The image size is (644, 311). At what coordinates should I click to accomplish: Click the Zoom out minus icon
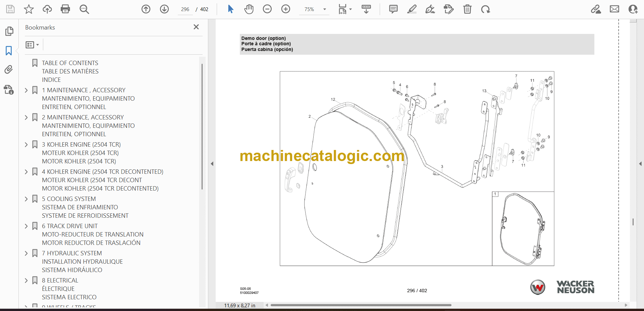pyautogui.click(x=267, y=9)
